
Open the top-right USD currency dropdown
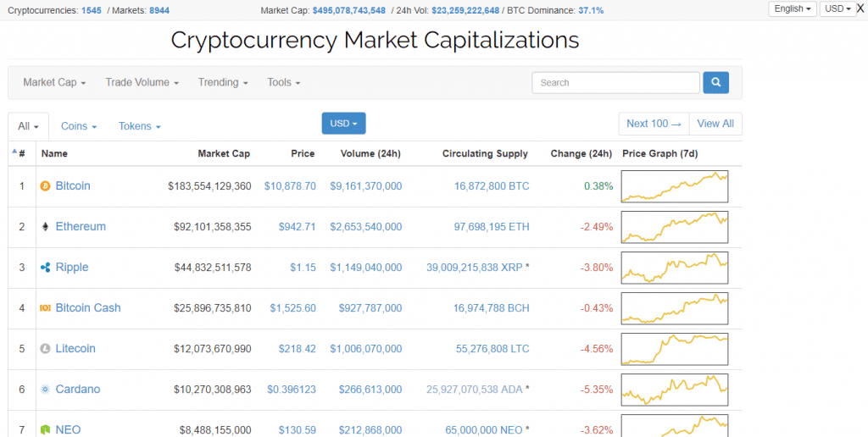[x=837, y=8]
